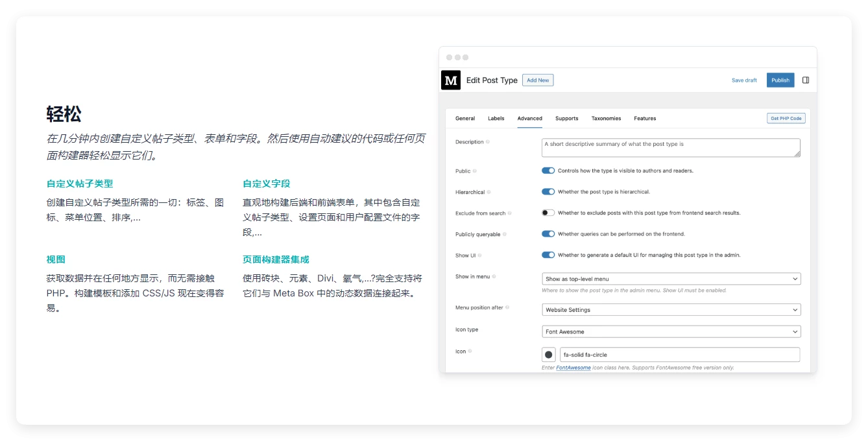Click the Get PHP Code button

[x=786, y=118]
